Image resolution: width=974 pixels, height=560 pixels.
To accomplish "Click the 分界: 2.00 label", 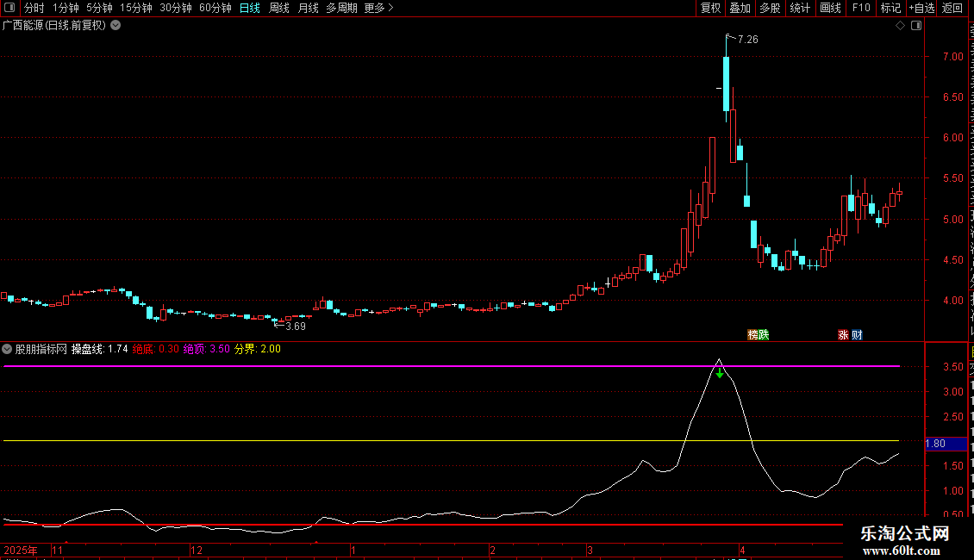I will coord(257,349).
